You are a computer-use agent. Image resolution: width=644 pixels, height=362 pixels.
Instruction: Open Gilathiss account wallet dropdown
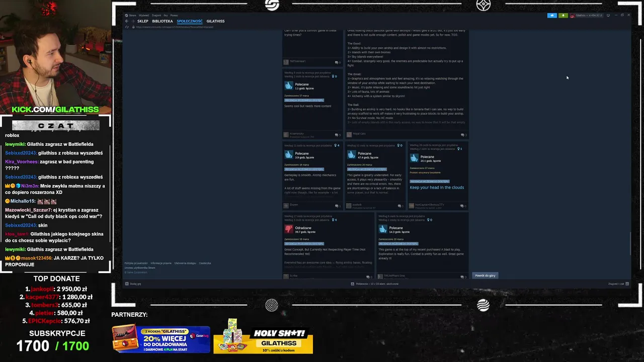(586, 16)
